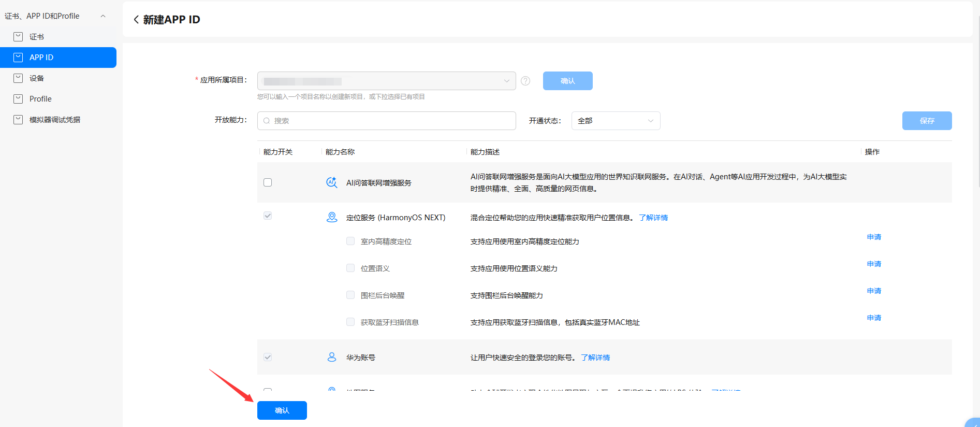Click the AI问答联网增强服务 capability name

[379, 183]
